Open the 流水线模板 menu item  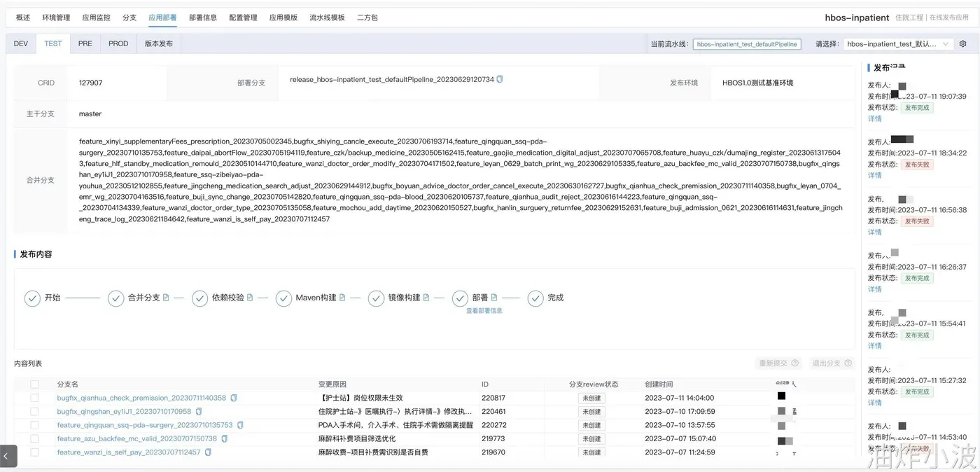(x=327, y=18)
